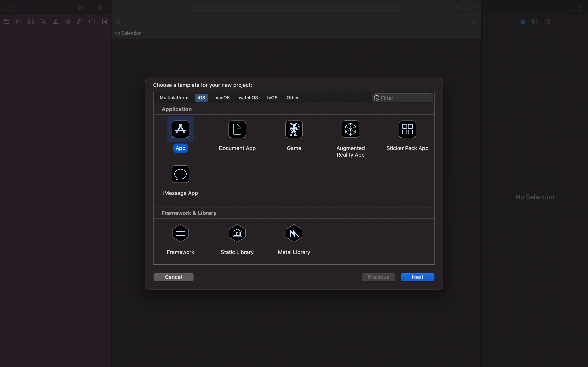This screenshot has height=367, width=588.
Task: Cancel the new project dialog
Action: tap(173, 277)
